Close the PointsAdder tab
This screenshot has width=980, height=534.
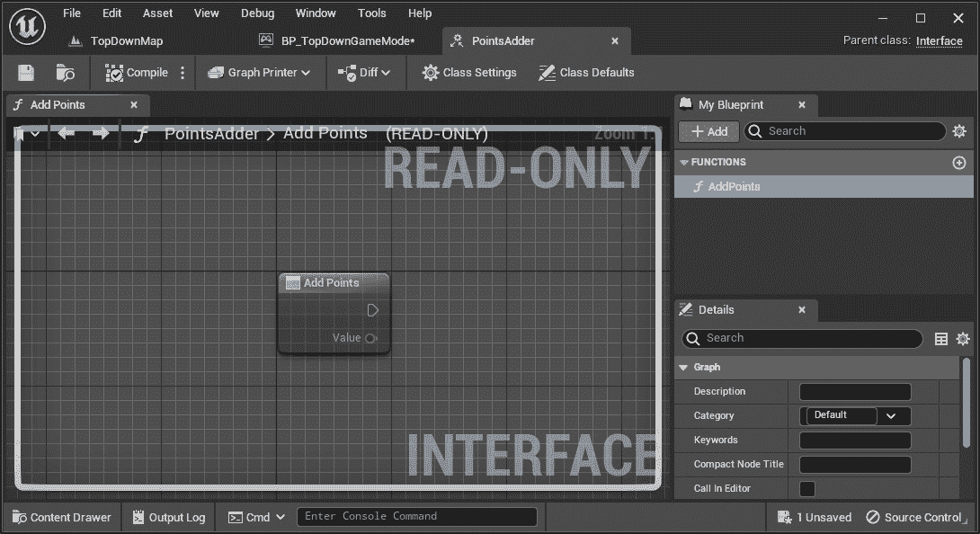[x=615, y=41]
